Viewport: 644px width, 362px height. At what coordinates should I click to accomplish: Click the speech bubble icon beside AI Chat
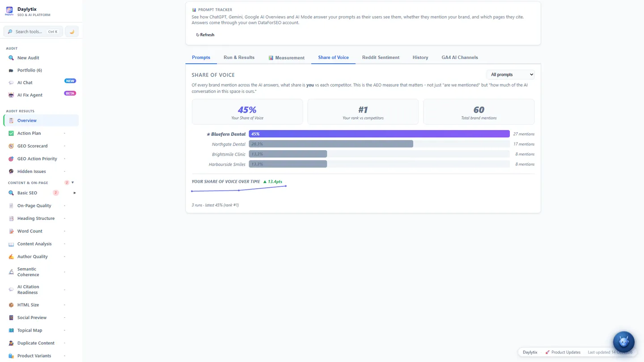11,83
